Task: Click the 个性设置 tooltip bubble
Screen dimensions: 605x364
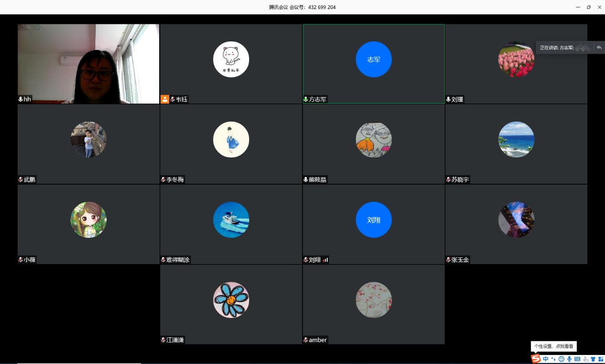Action: tap(553, 346)
